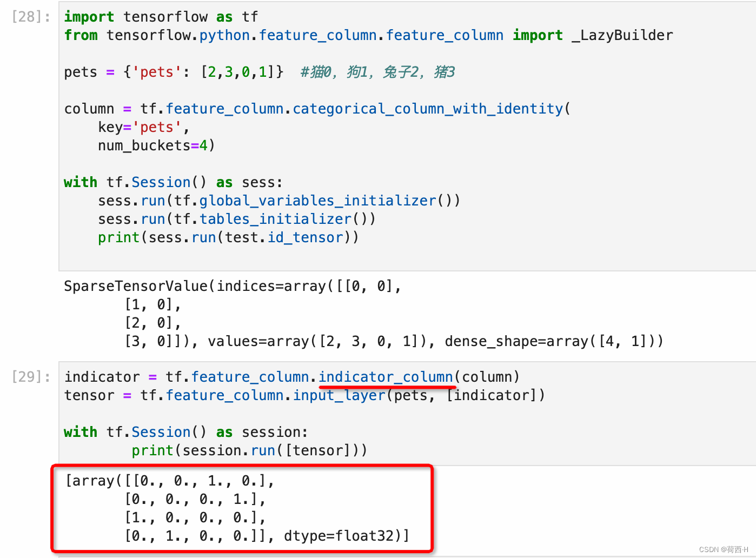Click the '[array([[0., 0., 1., 0.],' output row
Screen dimensions: 756x558
[x=170, y=481]
